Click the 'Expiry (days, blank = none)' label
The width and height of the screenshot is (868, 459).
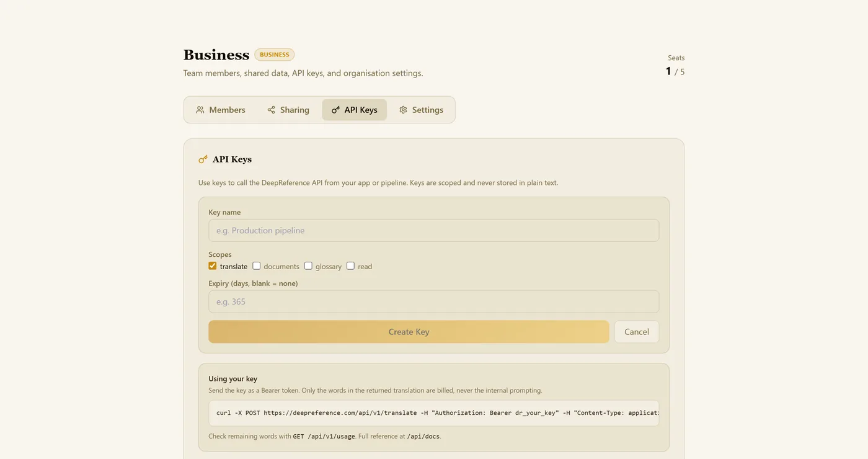(253, 283)
